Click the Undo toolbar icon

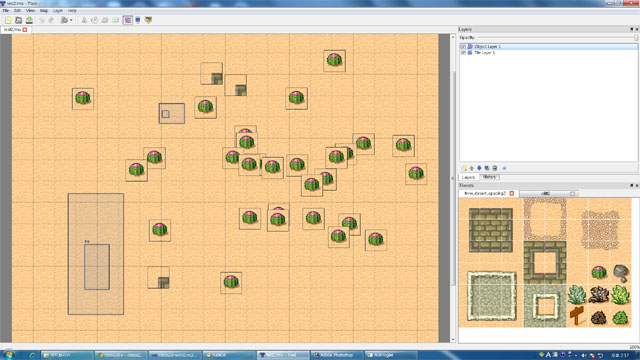41,20
